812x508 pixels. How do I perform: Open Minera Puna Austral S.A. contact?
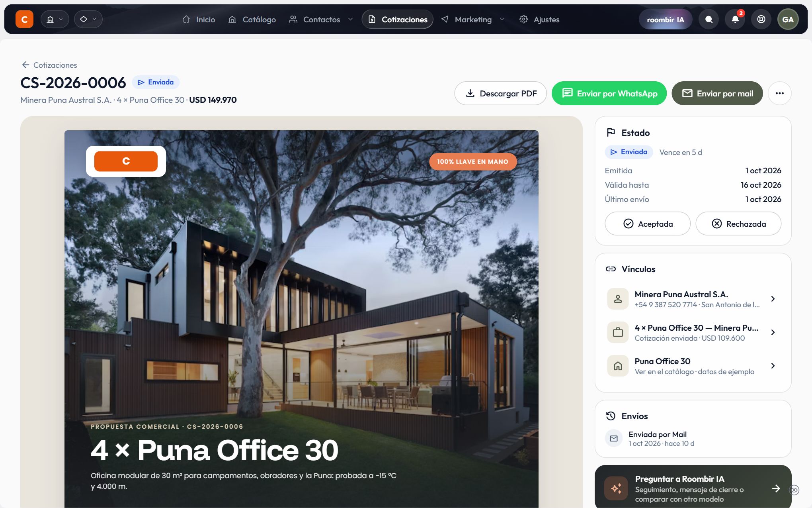tap(693, 299)
